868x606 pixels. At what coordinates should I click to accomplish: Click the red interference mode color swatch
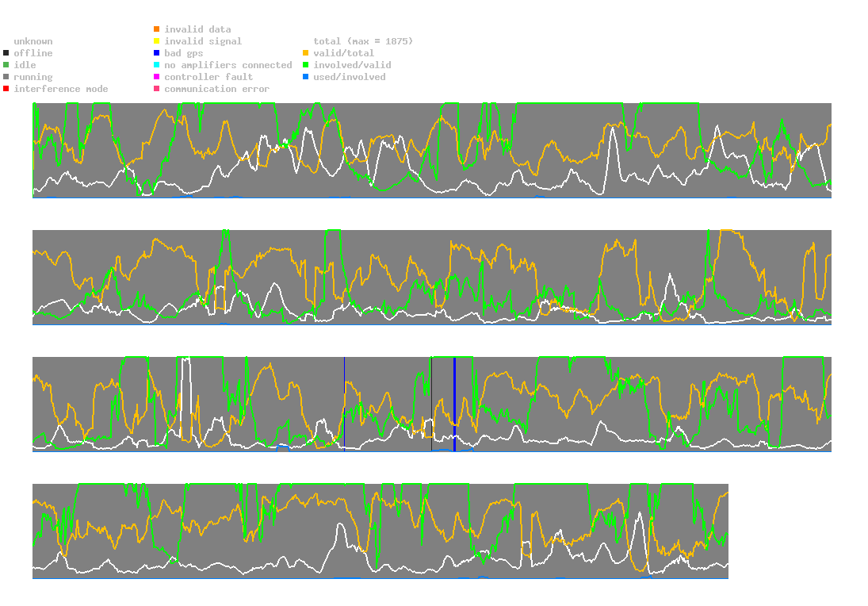point(6,89)
